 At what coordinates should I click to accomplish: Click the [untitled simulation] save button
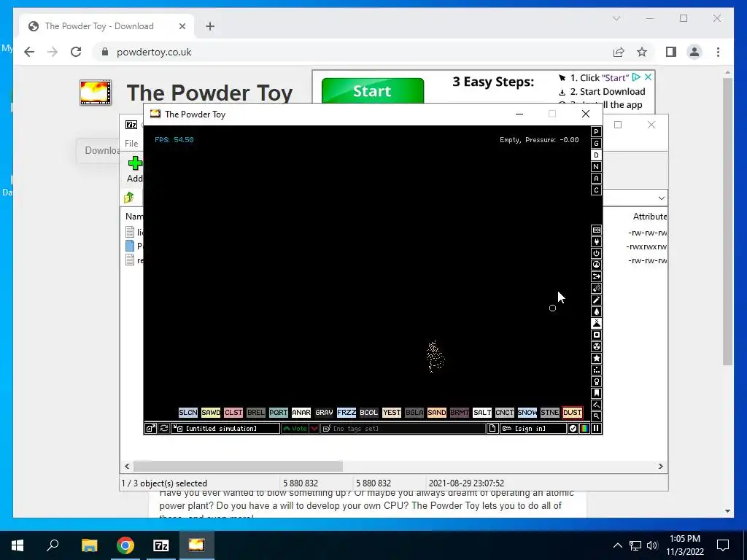pyautogui.click(x=226, y=429)
